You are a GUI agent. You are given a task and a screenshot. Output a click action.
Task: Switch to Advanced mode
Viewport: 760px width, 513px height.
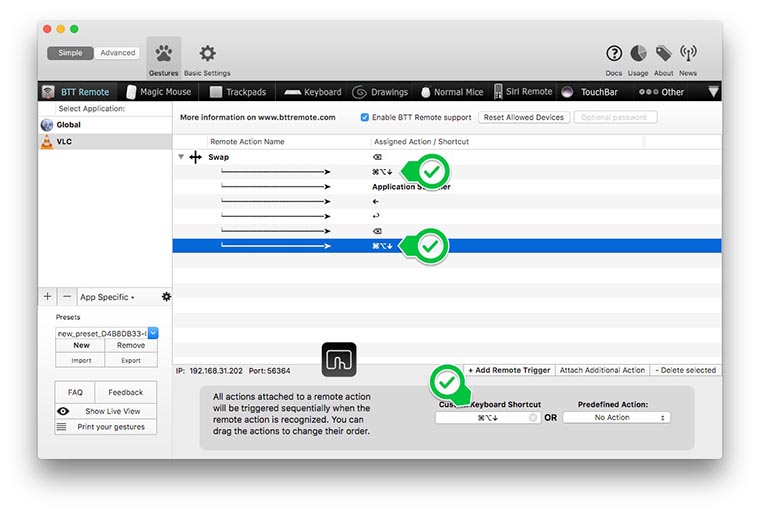pyautogui.click(x=117, y=53)
